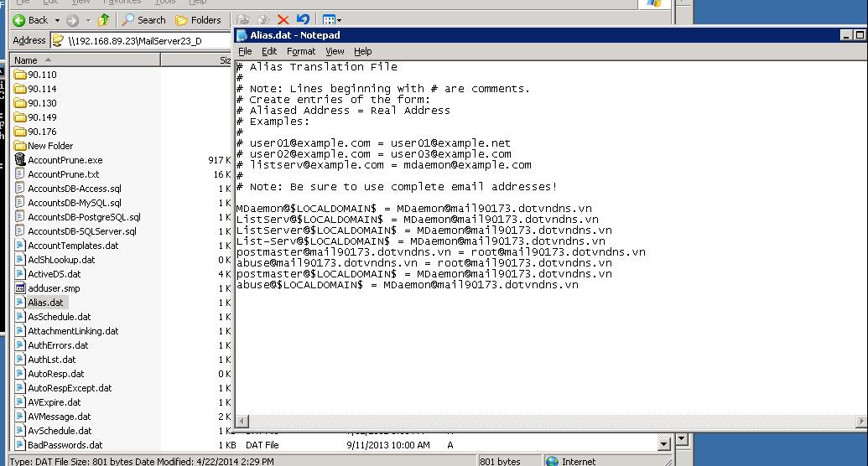
Task: Open Notepad Help menu
Action: (362, 51)
